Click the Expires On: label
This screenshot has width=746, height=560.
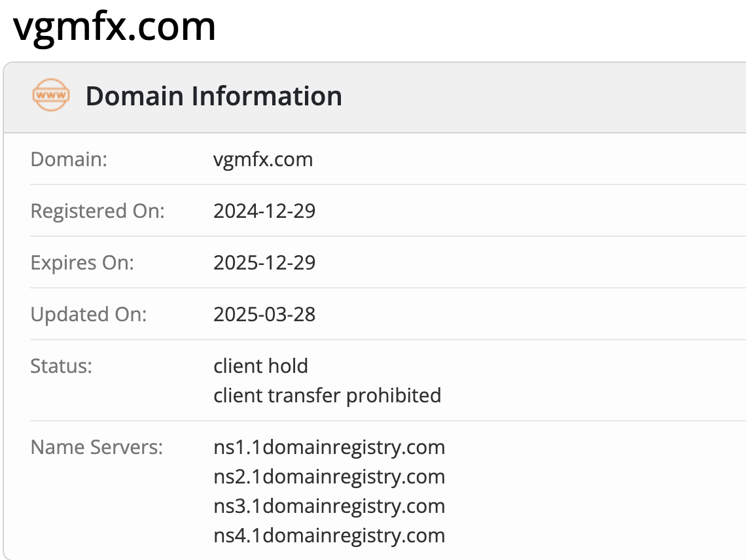pos(82,262)
